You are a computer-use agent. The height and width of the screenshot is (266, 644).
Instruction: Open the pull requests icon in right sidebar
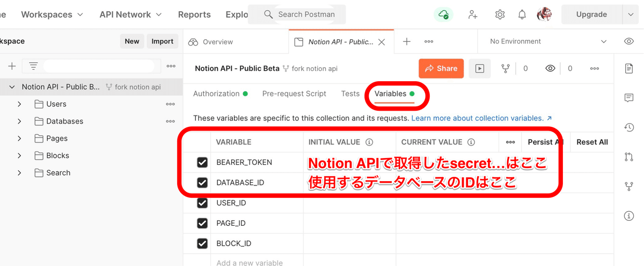click(x=629, y=157)
